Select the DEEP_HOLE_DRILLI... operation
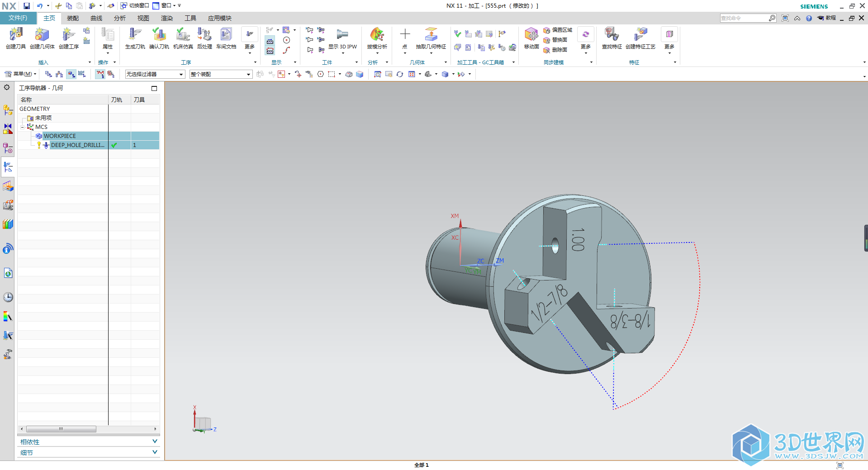Screen dimensions: 868x470 (77, 145)
